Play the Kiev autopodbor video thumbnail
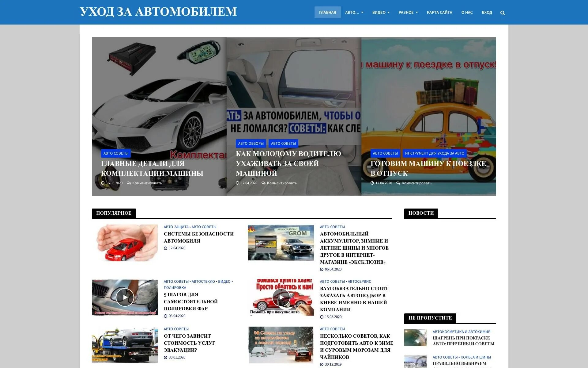 click(281, 297)
